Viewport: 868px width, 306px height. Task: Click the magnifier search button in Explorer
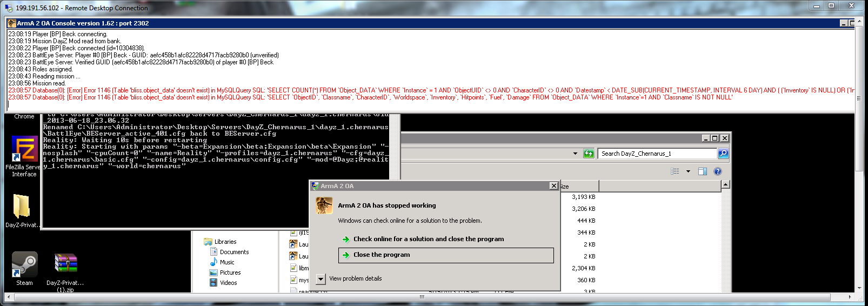point(723,154)
